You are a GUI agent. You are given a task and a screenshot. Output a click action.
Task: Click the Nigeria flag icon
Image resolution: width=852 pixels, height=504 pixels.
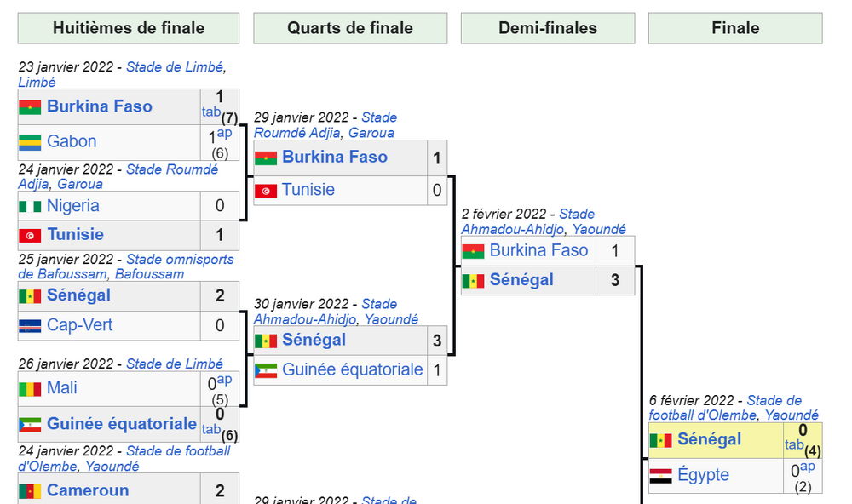pyautogui.click(x=30, y=206)
